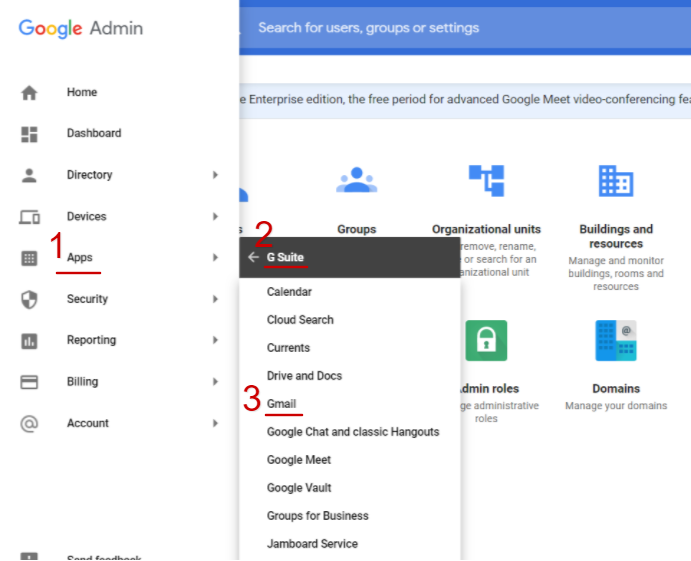Open Dashboard from the sidebar
Image resolution: width=691 pixels, height=561 pixels.
94,133
